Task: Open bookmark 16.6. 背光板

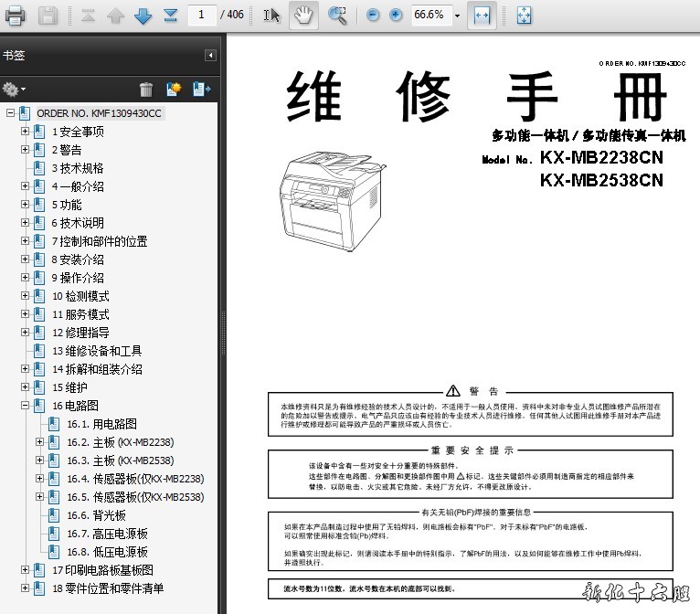Action: [x=97, y=515]
